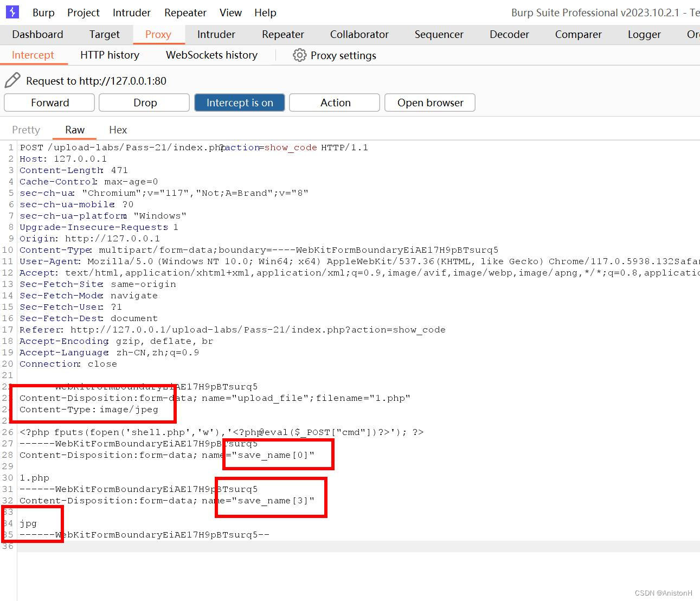Select the Raw view tab
The image size is (700, 601).
[75, 130]
